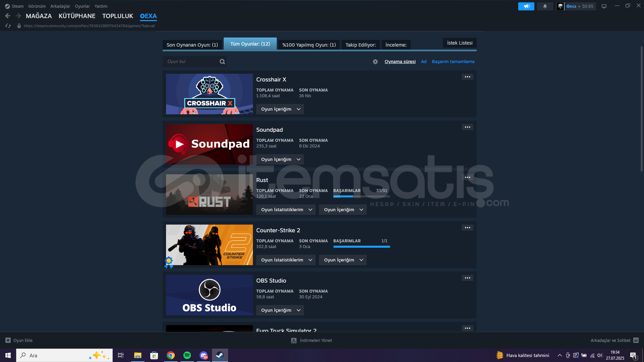Open Task View on taskbar
Image resolution: width=644 pixels, height=362 pixels.
[121, 355]
